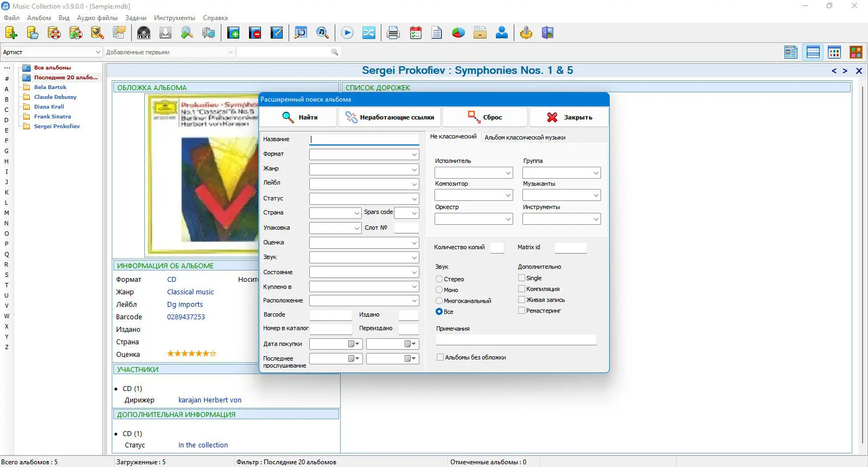This screenshot has height=467, width=868.
Task: Click the shuffle icon in toolbar
Action: (369, 33)
